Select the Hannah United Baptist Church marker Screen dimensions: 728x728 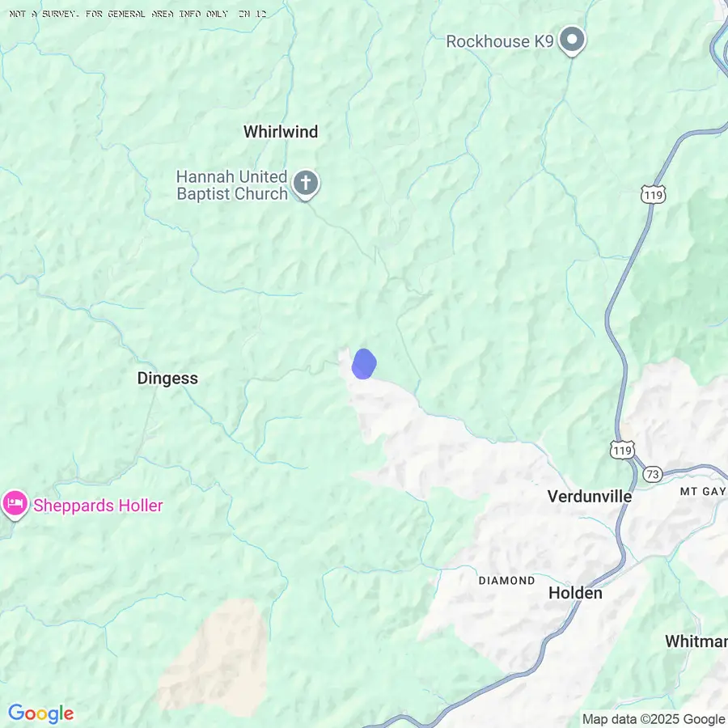point(306,184)
